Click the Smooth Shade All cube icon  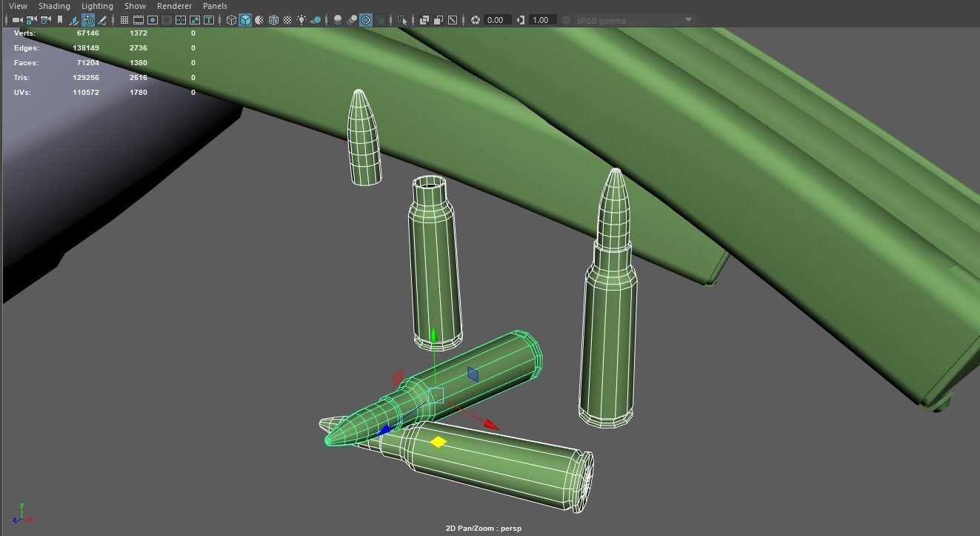coord(245,20)
